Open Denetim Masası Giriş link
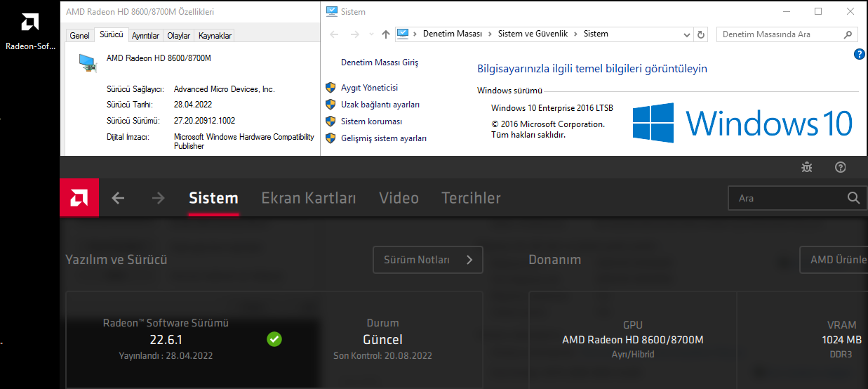Viewport: 868px width, 389px height. click(x=380, y=62)
